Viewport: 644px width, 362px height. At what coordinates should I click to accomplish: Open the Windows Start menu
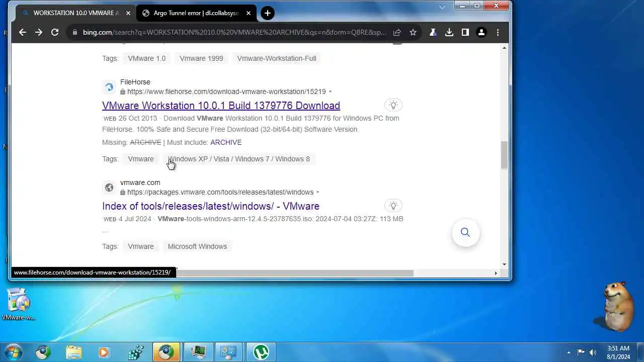(x=13, y=352)
